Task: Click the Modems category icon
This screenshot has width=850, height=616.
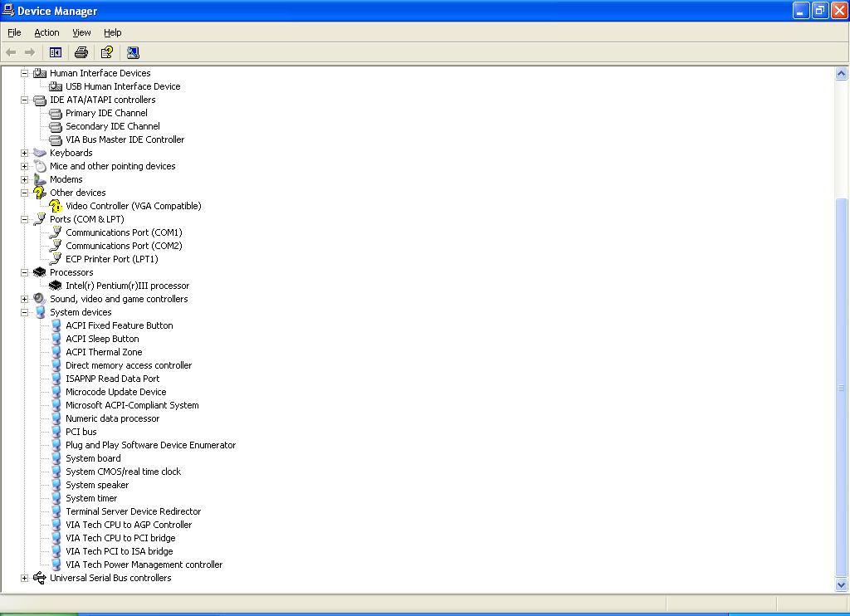Action: point(40,179)
